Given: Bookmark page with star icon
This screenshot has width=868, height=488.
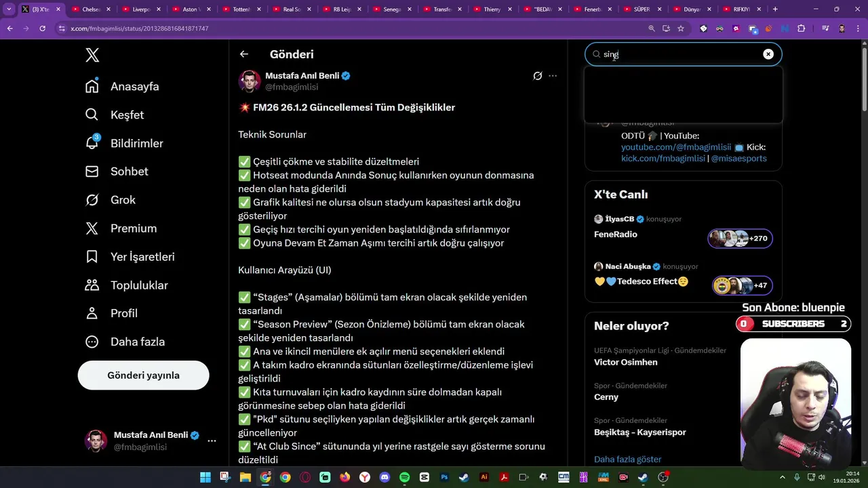Looking at the screenshot, I should coord(681,28).
